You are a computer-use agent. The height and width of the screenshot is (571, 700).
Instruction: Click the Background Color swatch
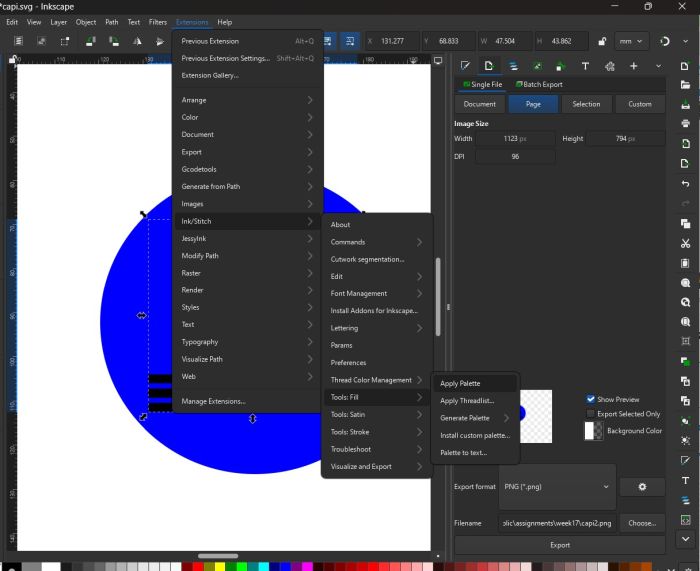tap(593, 431)
